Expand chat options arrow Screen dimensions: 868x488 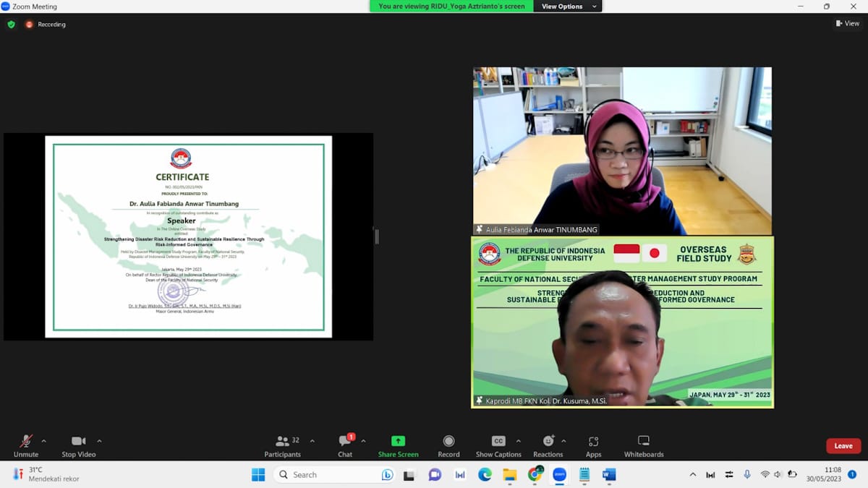point(363,441)
